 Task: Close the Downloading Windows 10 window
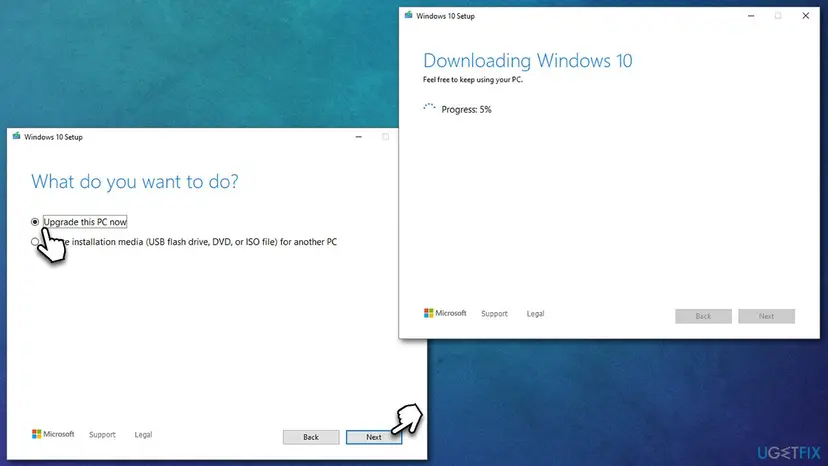pyautogui.click(x=806, y=16)
